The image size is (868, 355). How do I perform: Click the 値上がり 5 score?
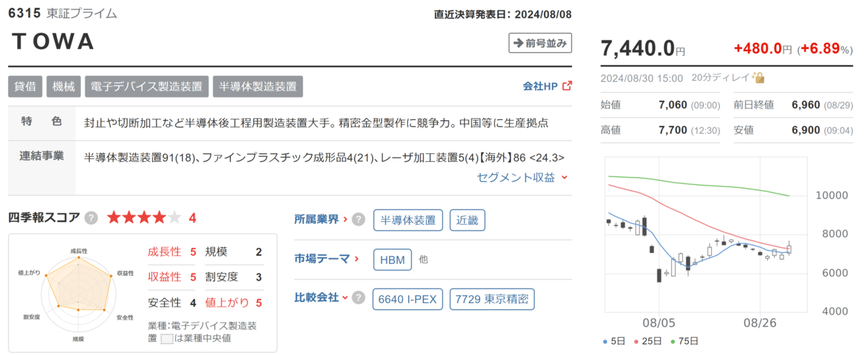click(234, 302)
